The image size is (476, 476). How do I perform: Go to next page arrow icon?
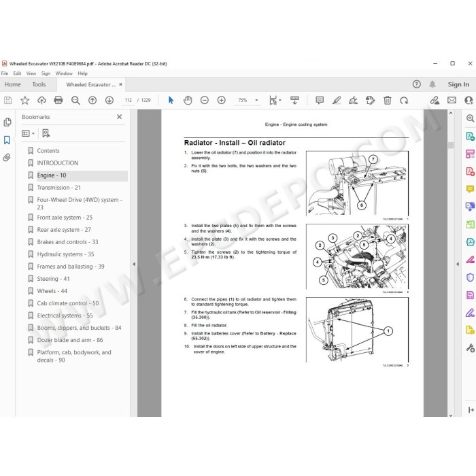(109, 100)
